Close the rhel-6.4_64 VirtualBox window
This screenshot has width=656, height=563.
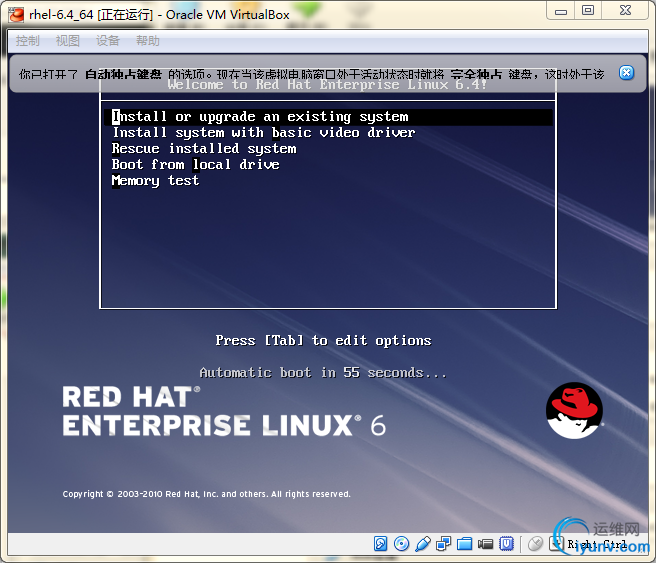625,11
